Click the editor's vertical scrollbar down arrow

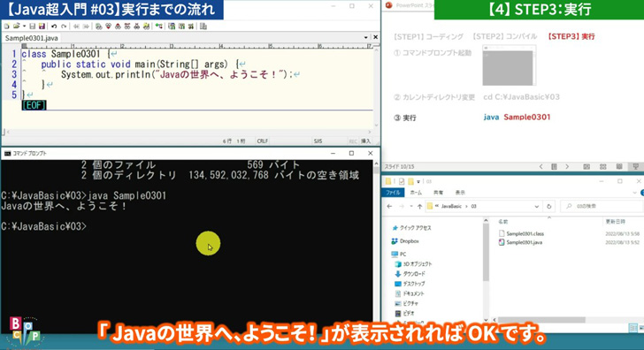click(x=376, y=126)
